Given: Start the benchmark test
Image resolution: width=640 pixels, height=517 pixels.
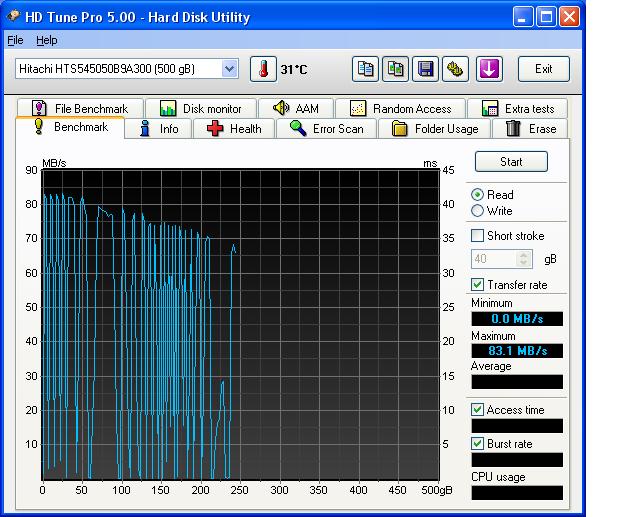Looking at the screenshot, I should pos(511,162).
